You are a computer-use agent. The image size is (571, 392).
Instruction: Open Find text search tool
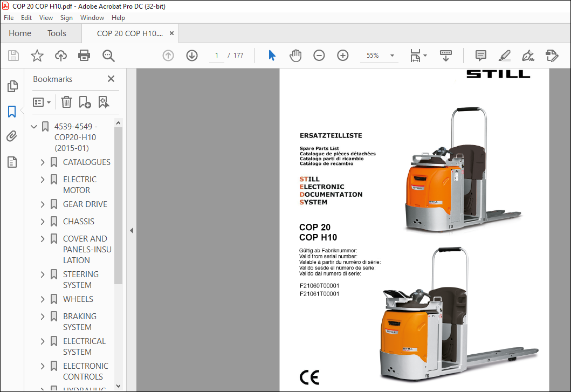click(108, 56)
